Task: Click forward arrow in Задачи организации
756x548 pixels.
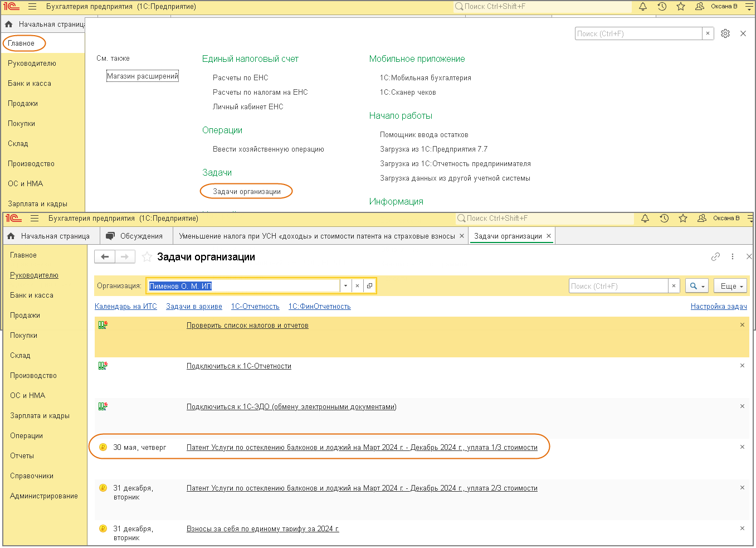Action: pos(125,257)
